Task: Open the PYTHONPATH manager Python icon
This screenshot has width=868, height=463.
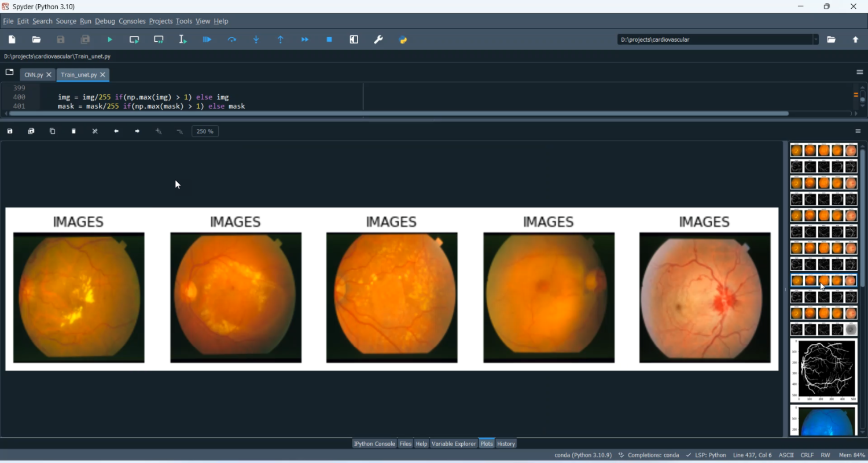Action: pos(403,39)
